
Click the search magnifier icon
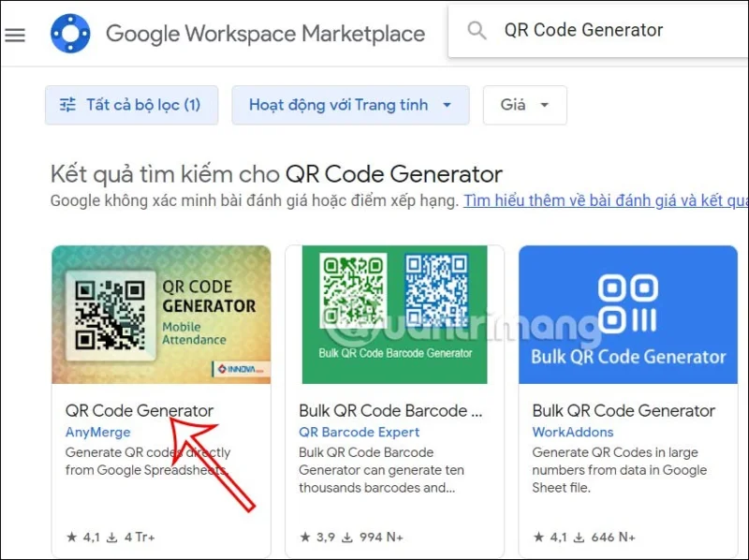click(477, 30)
